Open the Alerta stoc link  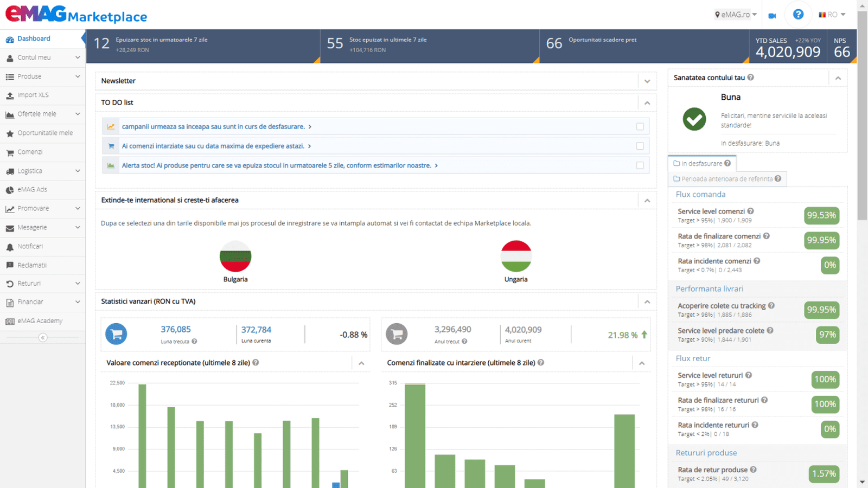(276, 166)
